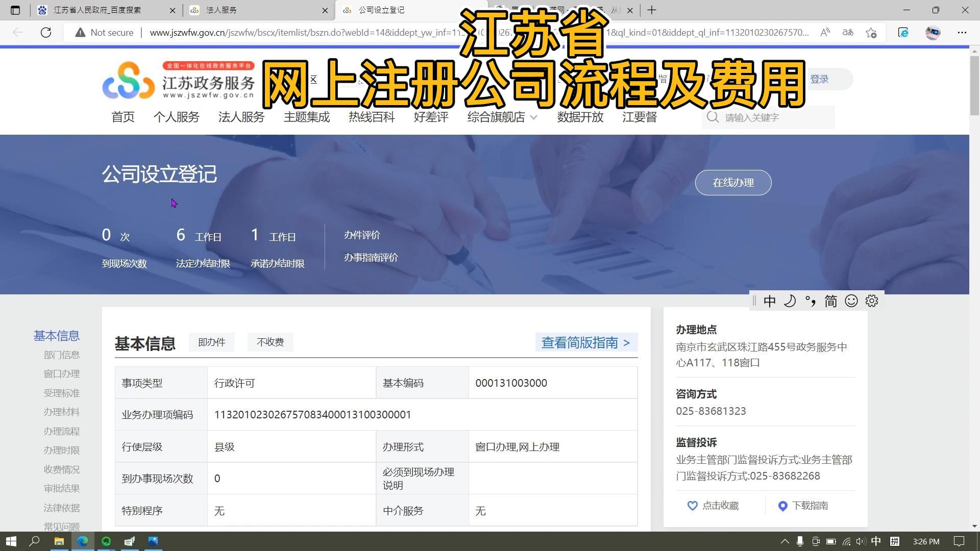Open the emoji picker on the IME toolbar

(x=851, y=301)
